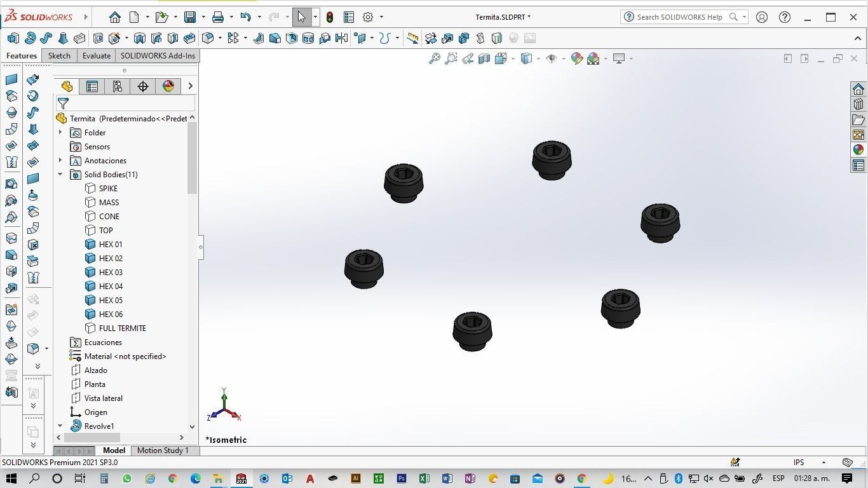The height and width of the screenshot is (488, 868).
Task: Expand more manager tabs with right chevron
Action: tap(190, 86)
